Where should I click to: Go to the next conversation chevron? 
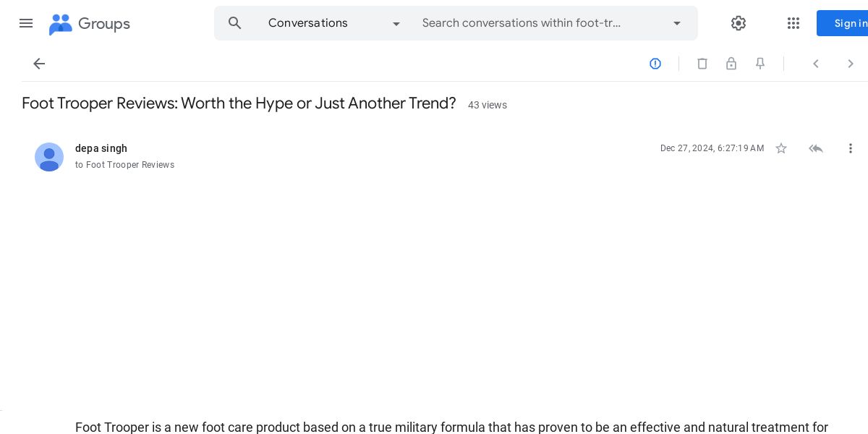pyautogui.click(x=851, y=64)
